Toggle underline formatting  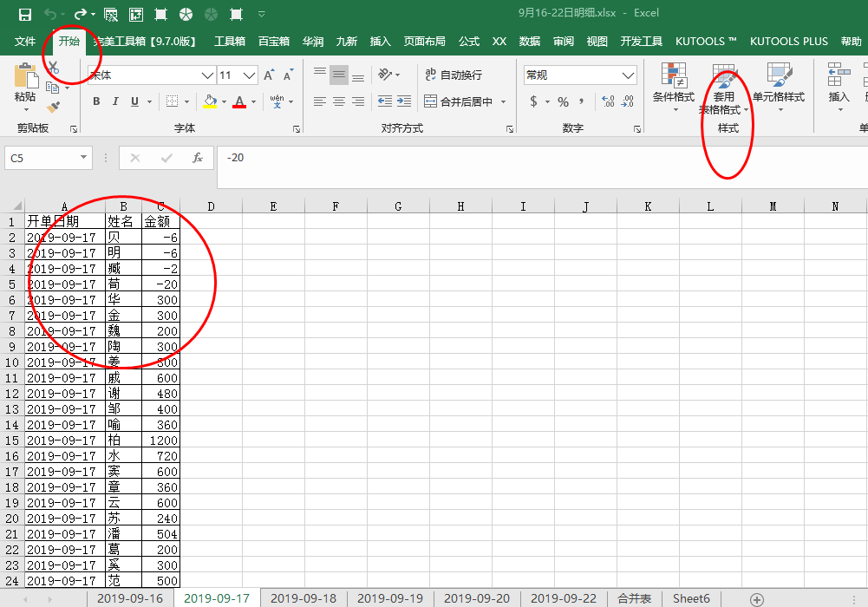tap(134, 101)
